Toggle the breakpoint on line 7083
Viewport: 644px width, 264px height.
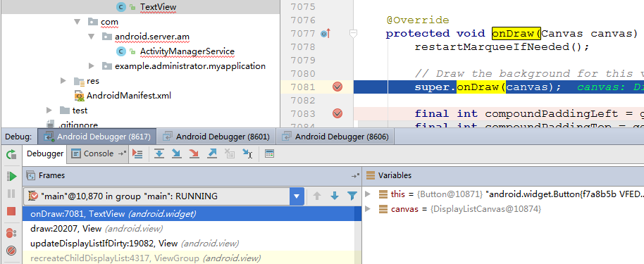tap(338, 113)
